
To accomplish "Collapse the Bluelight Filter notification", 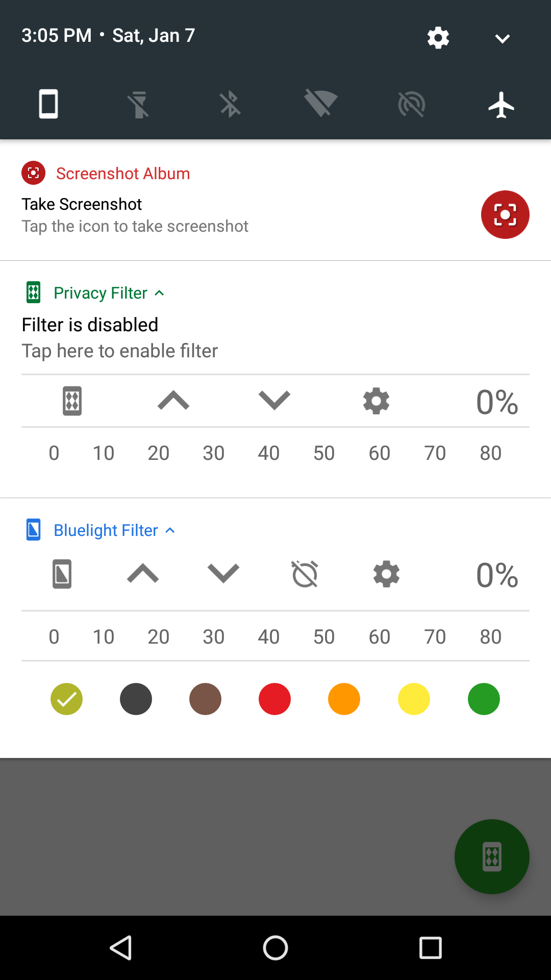I will tap(170, 530).
